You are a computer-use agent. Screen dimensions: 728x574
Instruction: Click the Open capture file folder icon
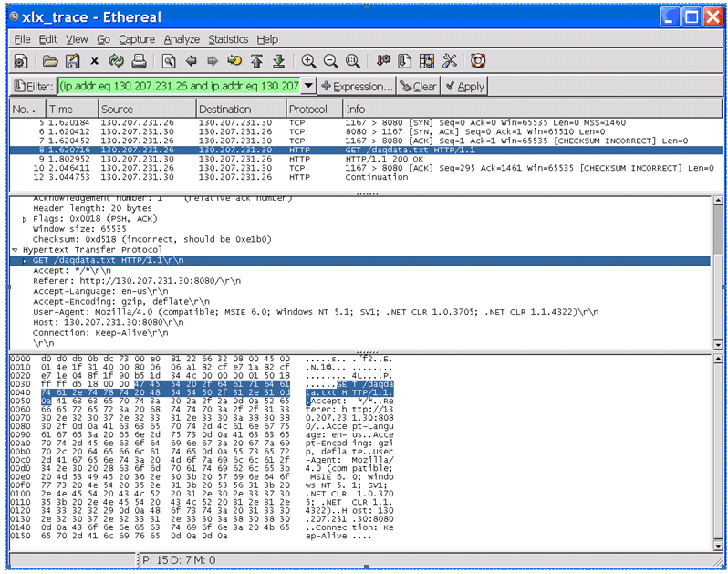50,61
